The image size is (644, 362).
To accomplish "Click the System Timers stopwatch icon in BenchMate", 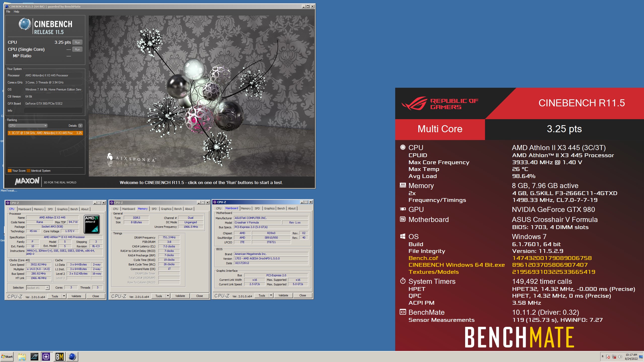I will (403, 281).
